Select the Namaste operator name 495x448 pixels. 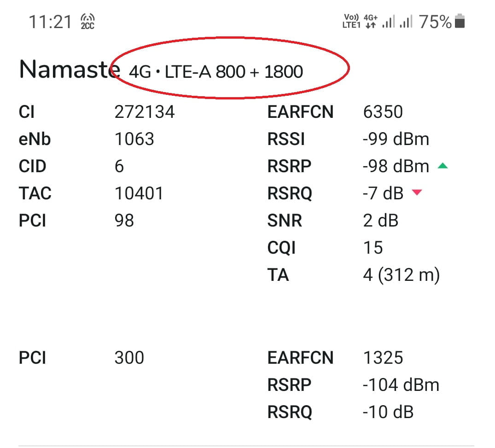[70, 69]
